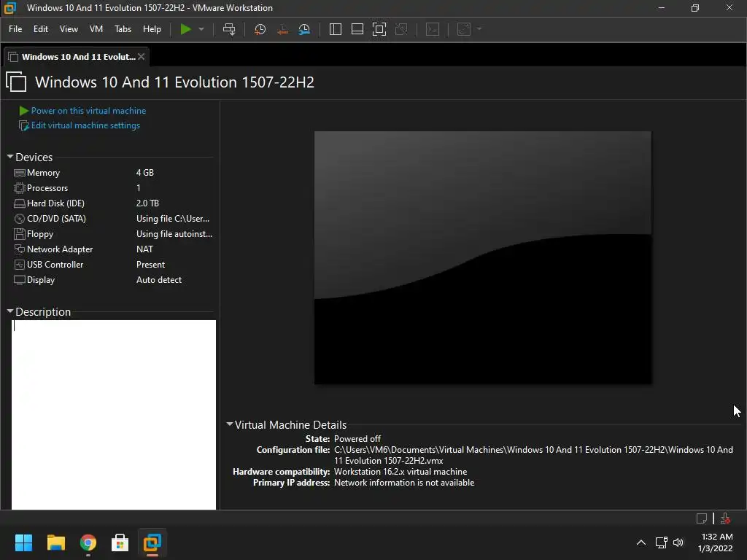Show hidden system tray icons

pyautogui.click(x=641, y=542)
